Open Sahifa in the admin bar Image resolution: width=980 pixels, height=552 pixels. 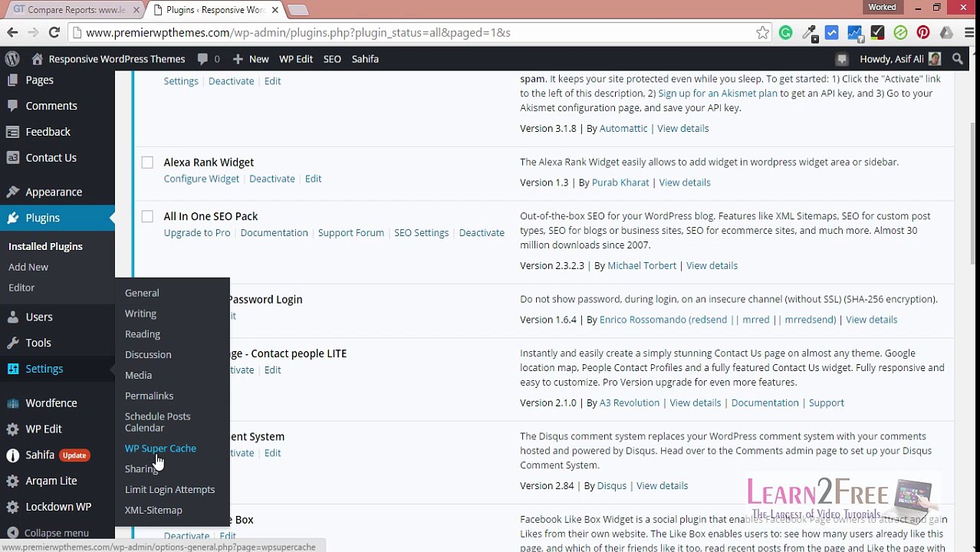pyautogui.click(x=365, y=58)
